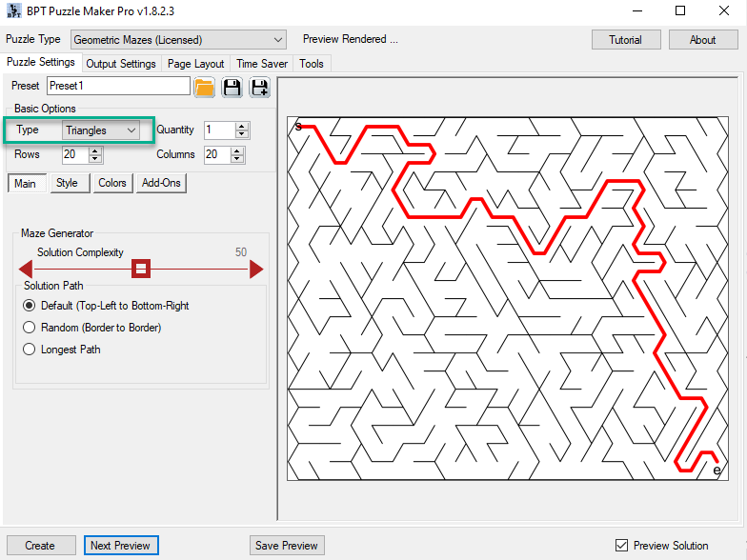The width and height of the screenshot is (747, 560).
Task: Click the BPT app logo in title bar
Action: (13, 11)
